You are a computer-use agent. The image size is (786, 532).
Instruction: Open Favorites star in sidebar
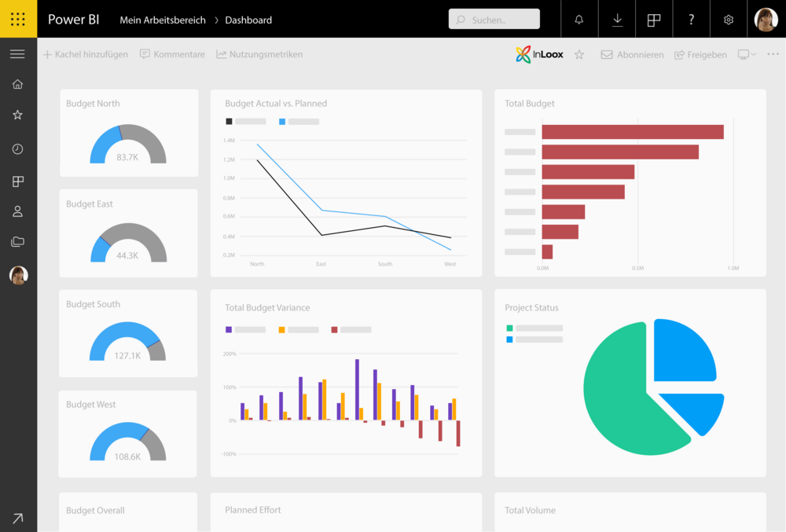tap(17, 115)
